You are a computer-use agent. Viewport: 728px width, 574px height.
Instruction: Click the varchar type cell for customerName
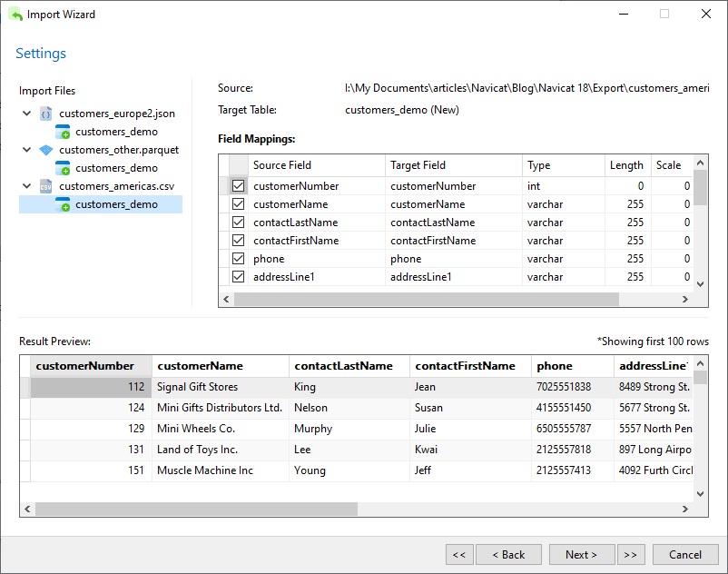(563, 204)
